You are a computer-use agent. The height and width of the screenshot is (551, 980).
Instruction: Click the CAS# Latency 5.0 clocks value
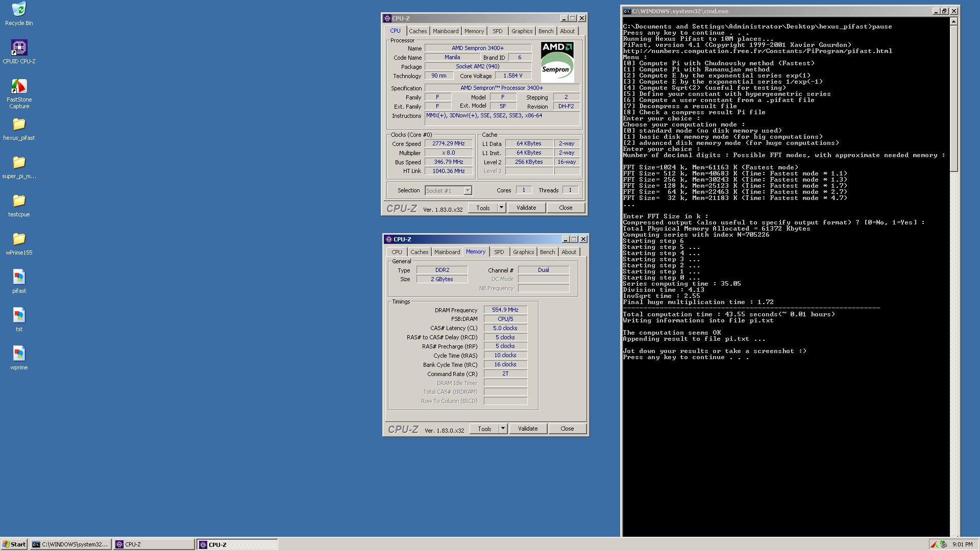(505, 328)
